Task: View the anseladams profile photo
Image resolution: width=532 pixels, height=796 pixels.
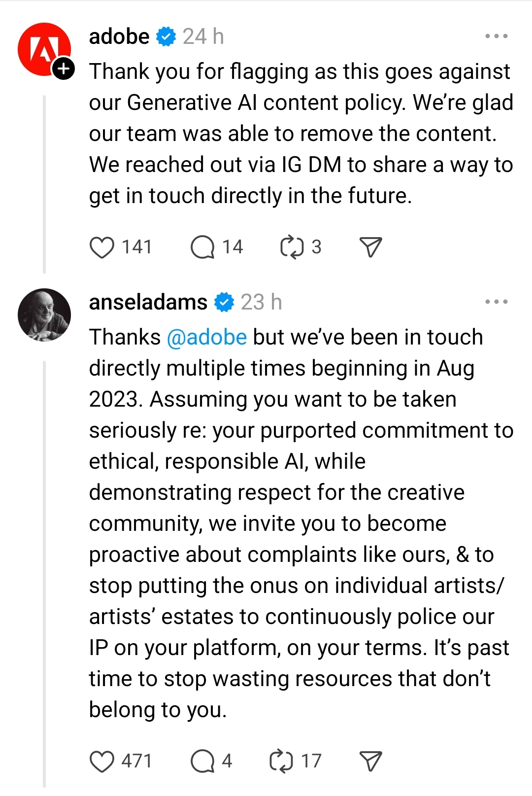Action: (x=44, y=315)
